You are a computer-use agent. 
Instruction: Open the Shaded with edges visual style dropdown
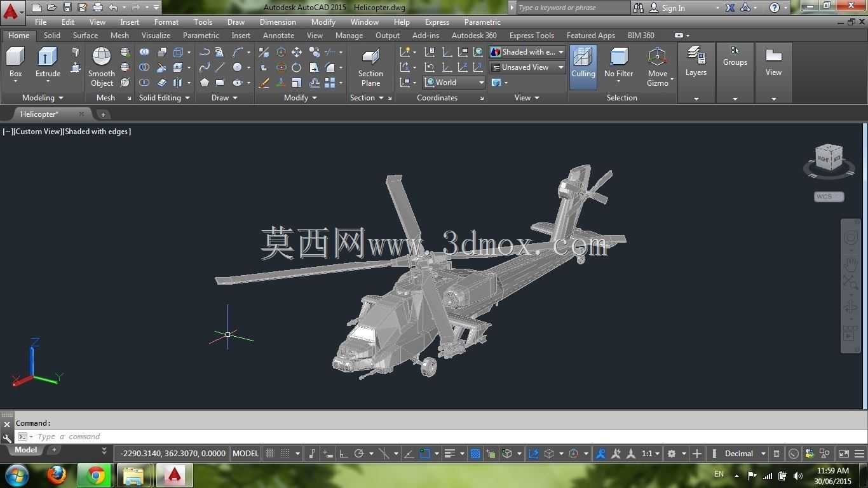point(527,52)
